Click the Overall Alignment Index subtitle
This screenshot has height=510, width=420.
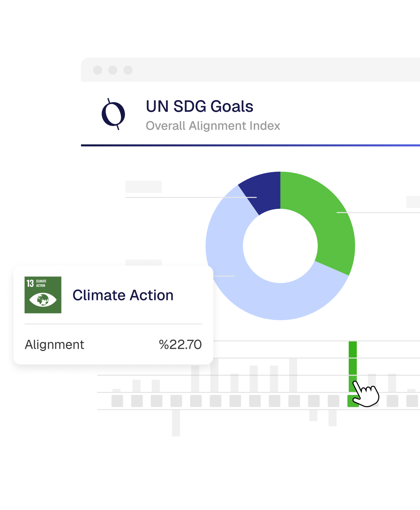click(213, 126)
